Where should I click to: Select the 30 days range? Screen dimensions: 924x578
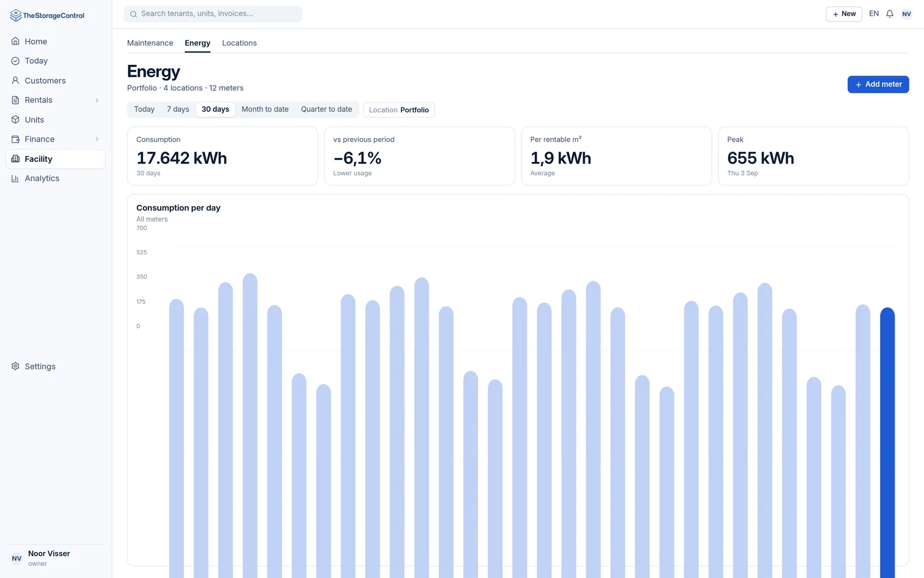pyautogui.click(x=215, y=109)
